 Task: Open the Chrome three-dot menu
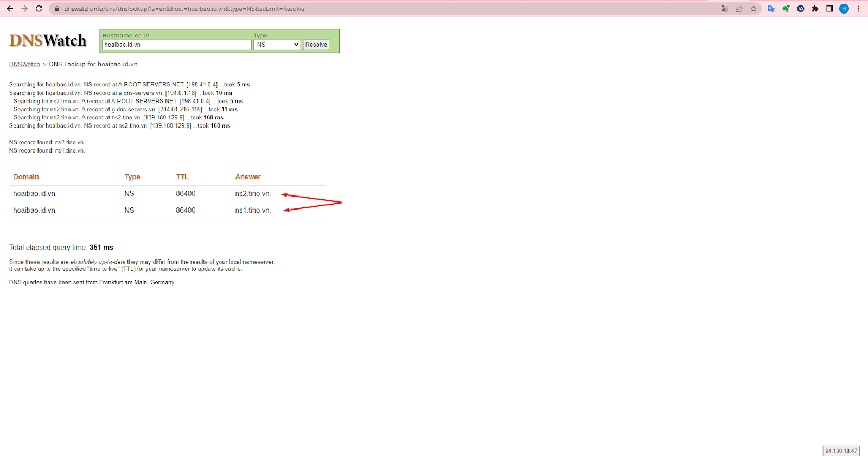tap(859, 9)
